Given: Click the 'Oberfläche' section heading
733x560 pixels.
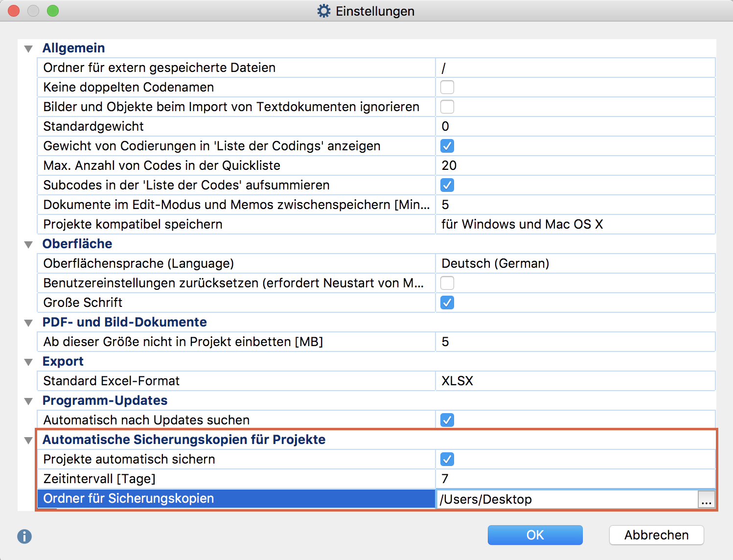Looking at the screenshot, I should [x=77, y=244].
